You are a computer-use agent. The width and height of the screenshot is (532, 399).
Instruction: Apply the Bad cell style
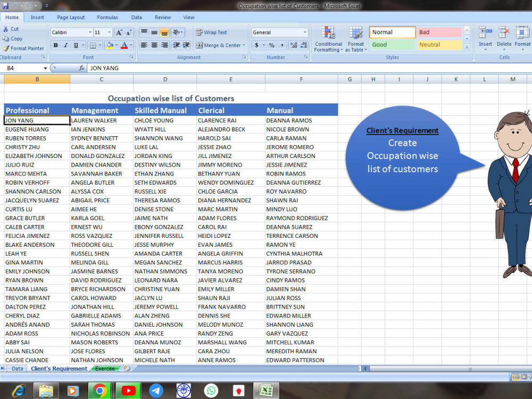tap(439, 32)
